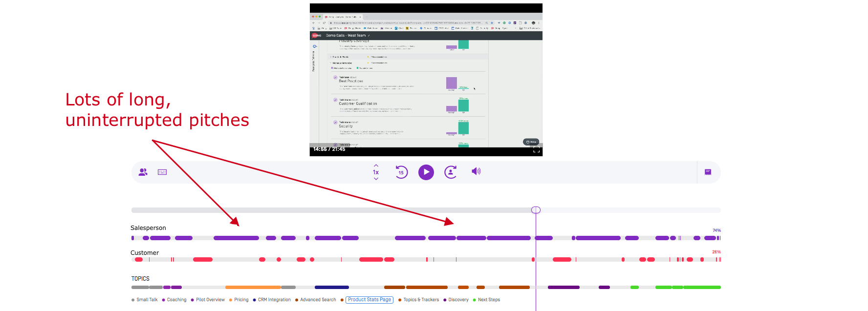The width and height of the screenshot is (868, 311).
Task: Decrease playback speed with down chevron
Action: click(376, 179)
